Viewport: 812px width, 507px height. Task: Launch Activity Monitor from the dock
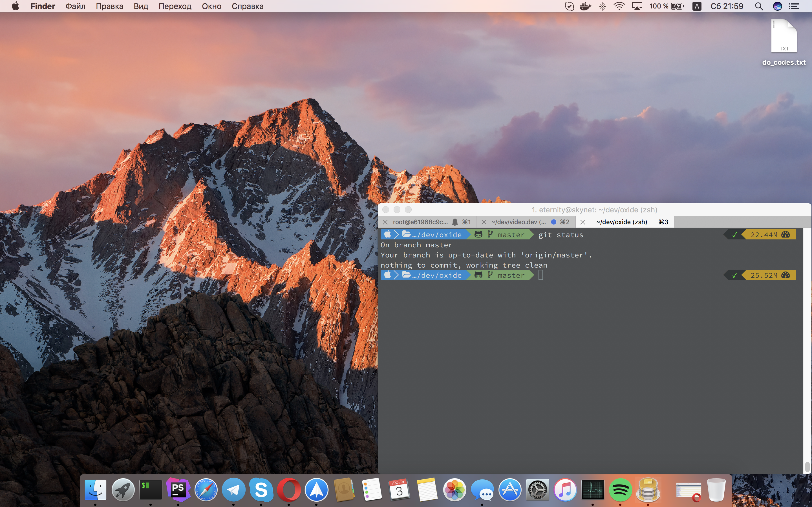[x=593, y=490]
